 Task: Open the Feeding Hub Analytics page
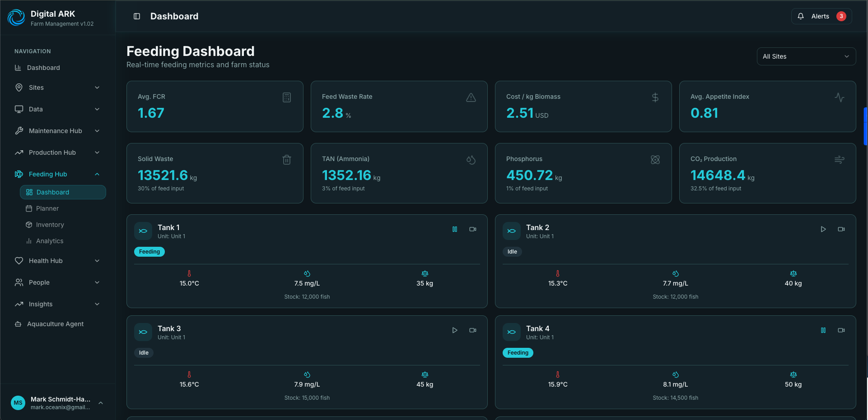(x=63, y=241)
